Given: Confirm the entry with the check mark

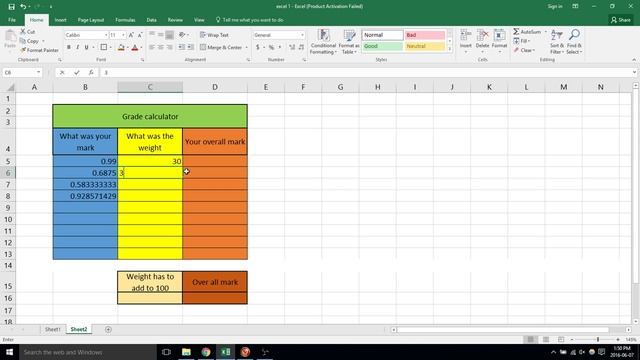Looking at the screenshot, I should tap(77, 72).
